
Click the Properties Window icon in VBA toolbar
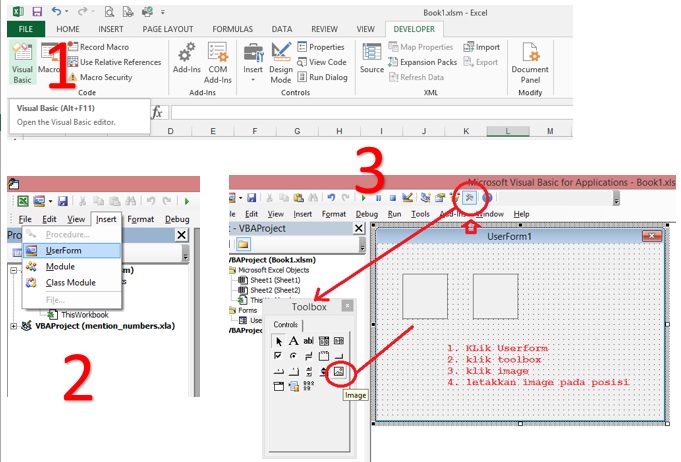(x=440, y=198)
